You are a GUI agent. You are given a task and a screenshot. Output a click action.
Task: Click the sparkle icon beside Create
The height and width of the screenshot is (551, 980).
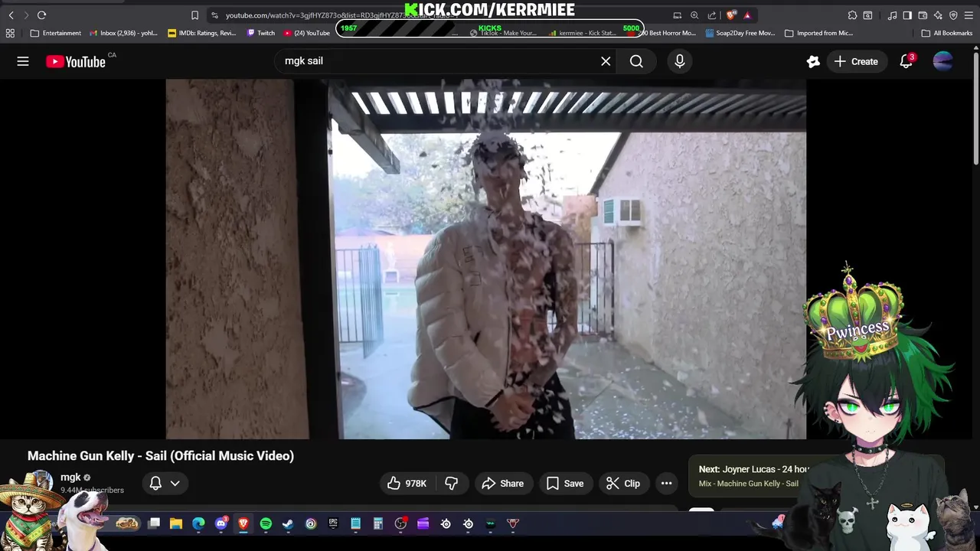pyautogui.click(x=813, y=61)
